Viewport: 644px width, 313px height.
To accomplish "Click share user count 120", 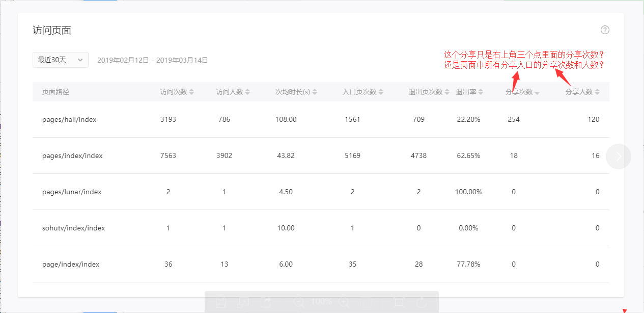I will (593, 119).
